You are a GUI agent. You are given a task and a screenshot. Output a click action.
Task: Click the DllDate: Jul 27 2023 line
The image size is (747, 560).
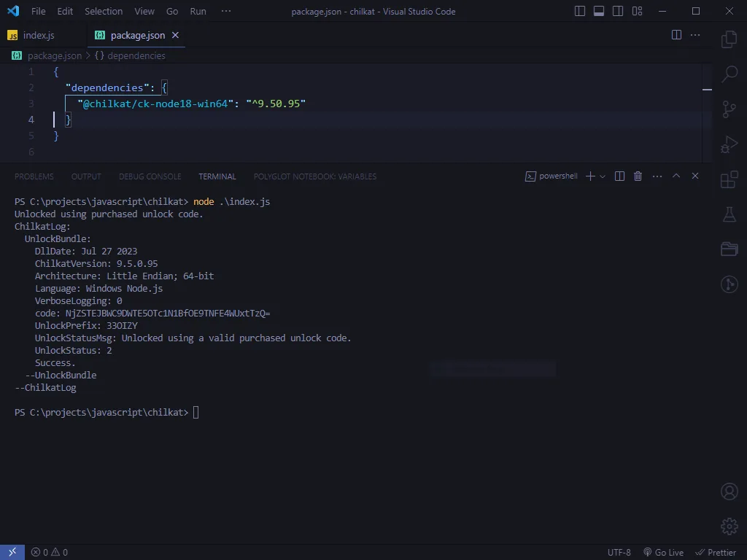click(x=86, y=251)
